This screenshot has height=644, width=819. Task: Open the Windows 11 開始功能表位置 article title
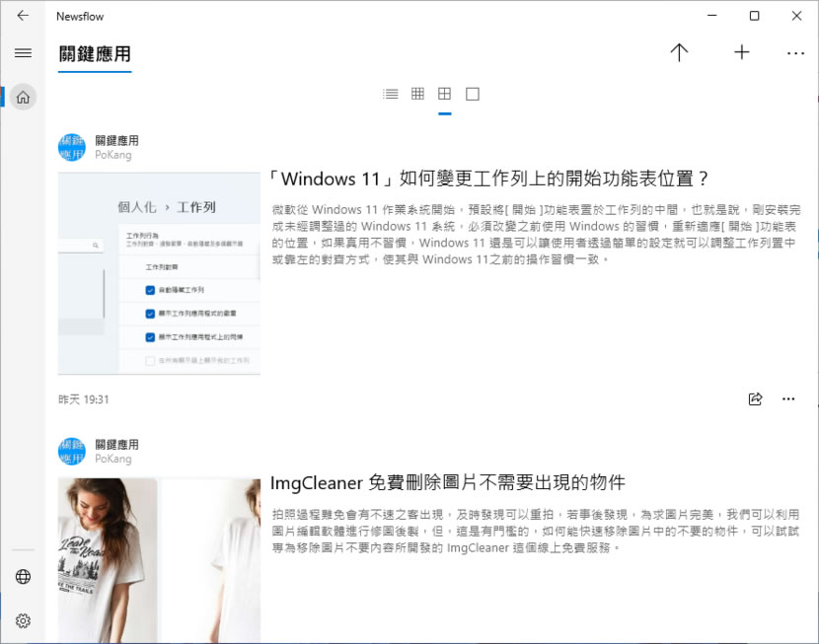490,179
